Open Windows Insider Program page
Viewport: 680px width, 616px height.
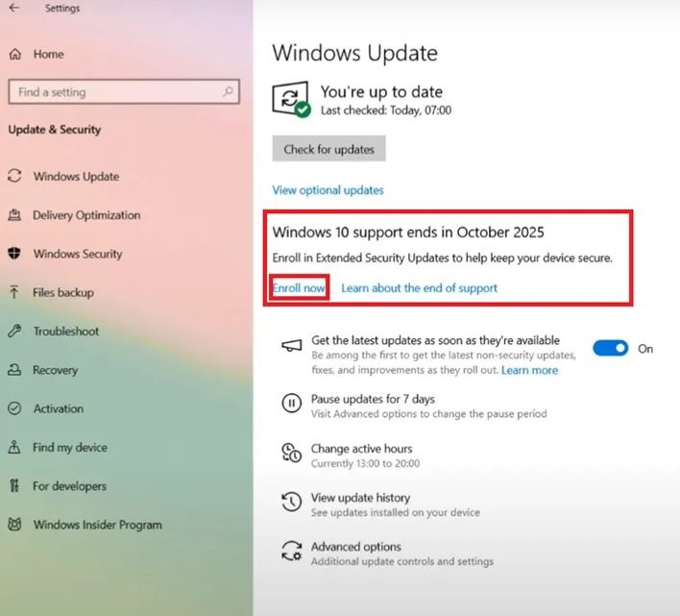pos(98,525)
